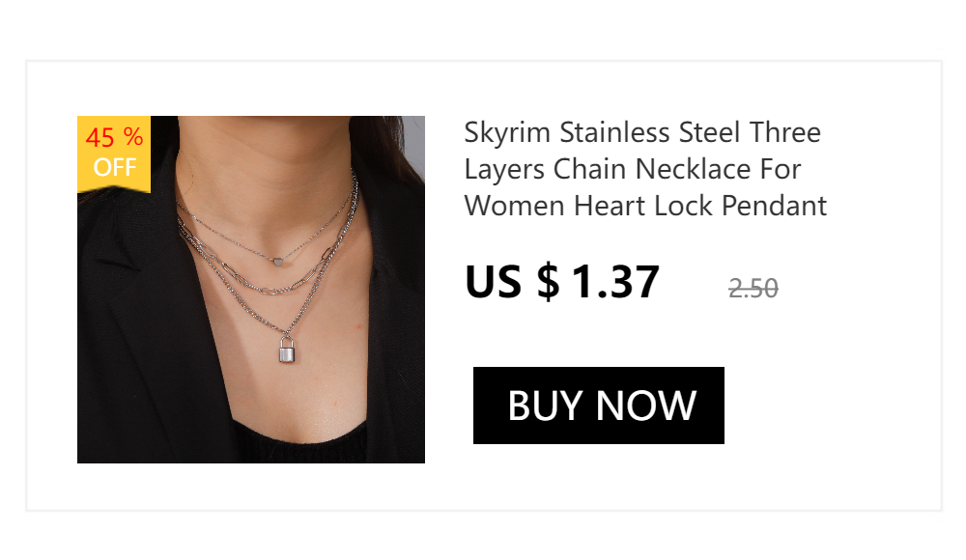This screenshot has height=560, width=966.
Task: Click the white OFF text on badge
Action: [115, 168]
